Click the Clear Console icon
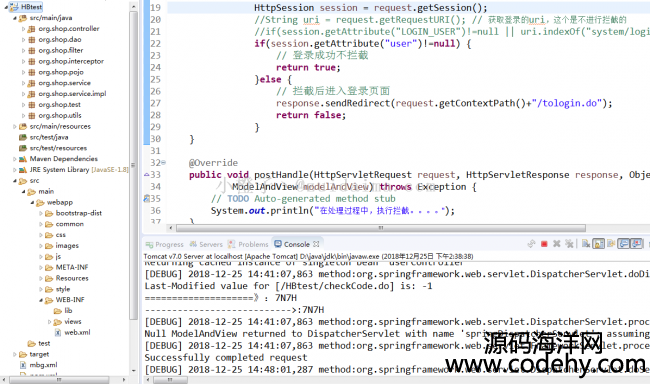Screen dimensions: 650x384 tap(586, 244)
